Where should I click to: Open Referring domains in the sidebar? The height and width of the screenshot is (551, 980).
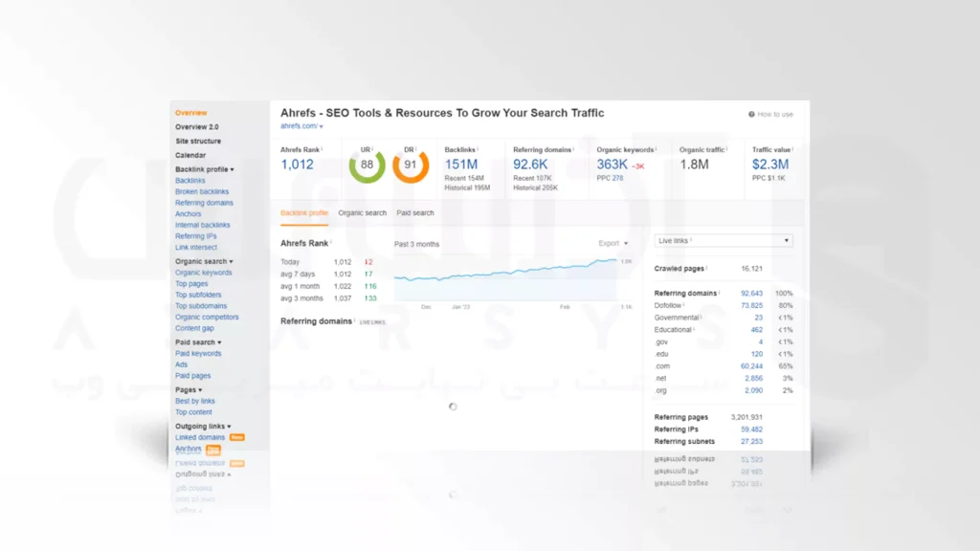204,203
